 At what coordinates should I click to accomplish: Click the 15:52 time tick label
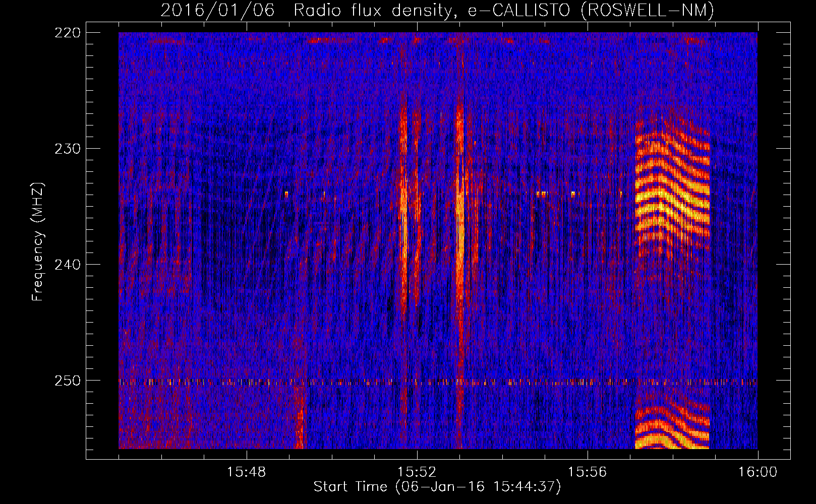[417, 472]
